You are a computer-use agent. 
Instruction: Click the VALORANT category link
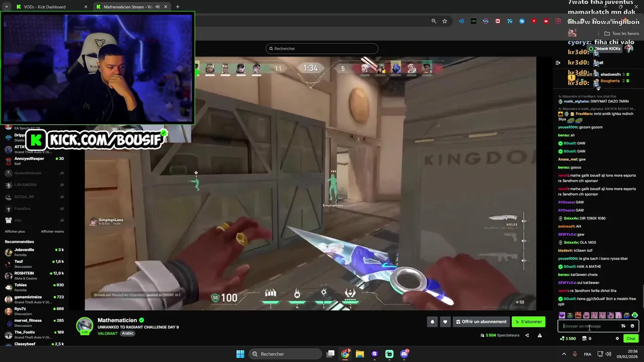click(108, 333)
